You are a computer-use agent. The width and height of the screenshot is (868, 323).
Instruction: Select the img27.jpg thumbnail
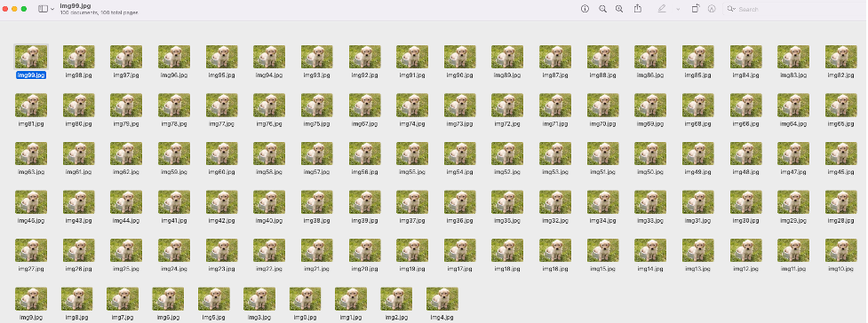tap(31, 250)
